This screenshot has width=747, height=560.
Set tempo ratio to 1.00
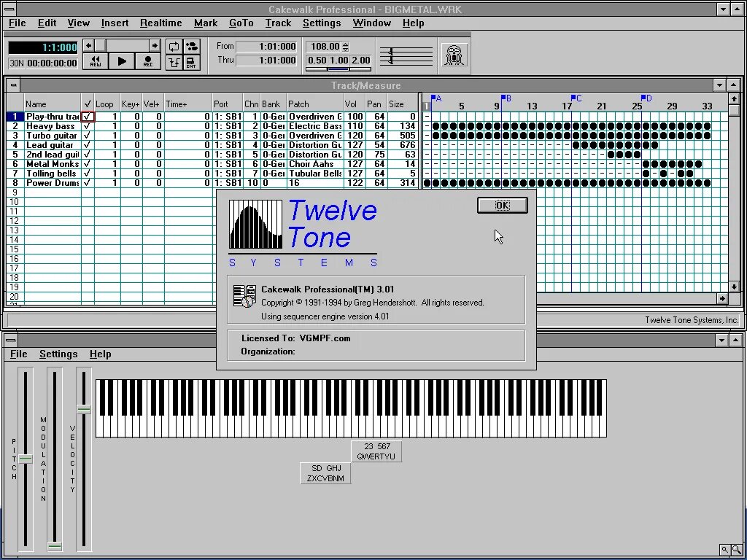[x=338, y=61]
